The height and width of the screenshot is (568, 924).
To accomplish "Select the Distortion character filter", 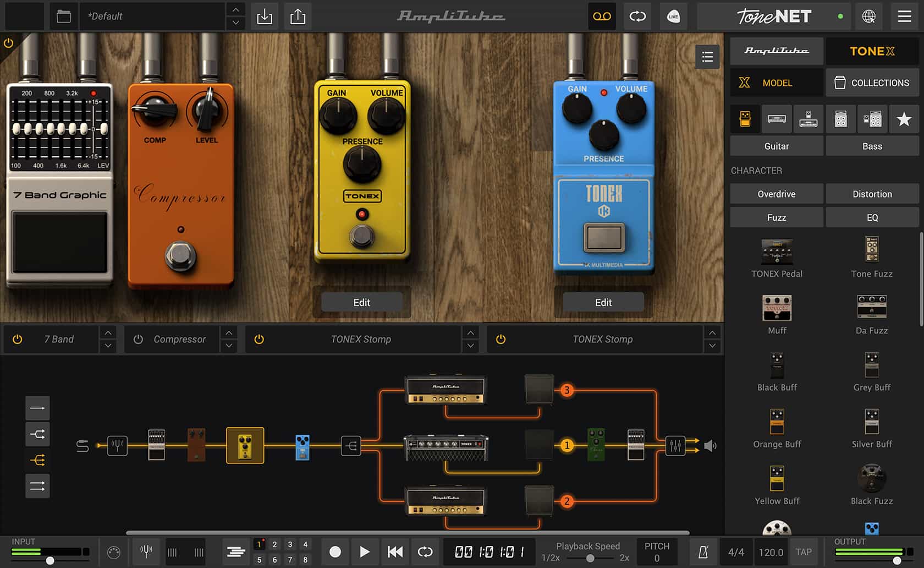I will [x=872, y=194].
